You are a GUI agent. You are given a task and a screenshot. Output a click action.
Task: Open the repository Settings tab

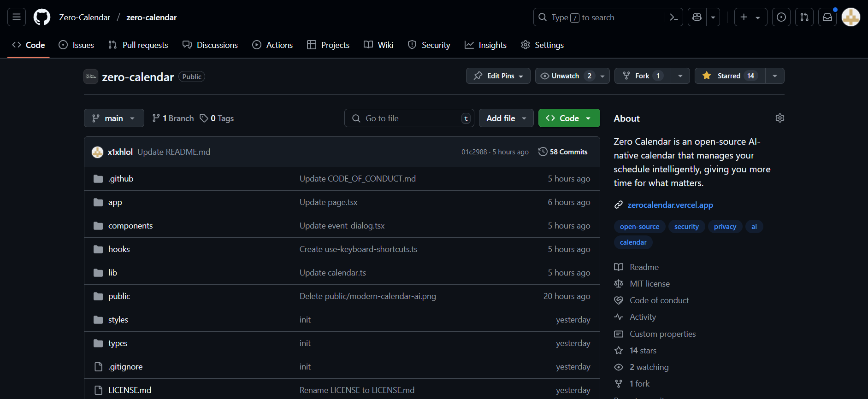point(543,45)
